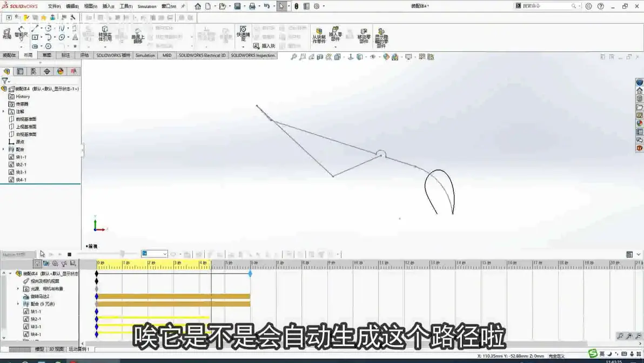Viewport: 644px width, 363px height.
Task: Click the Undo arrow icon
Action: tap(267, 6)
